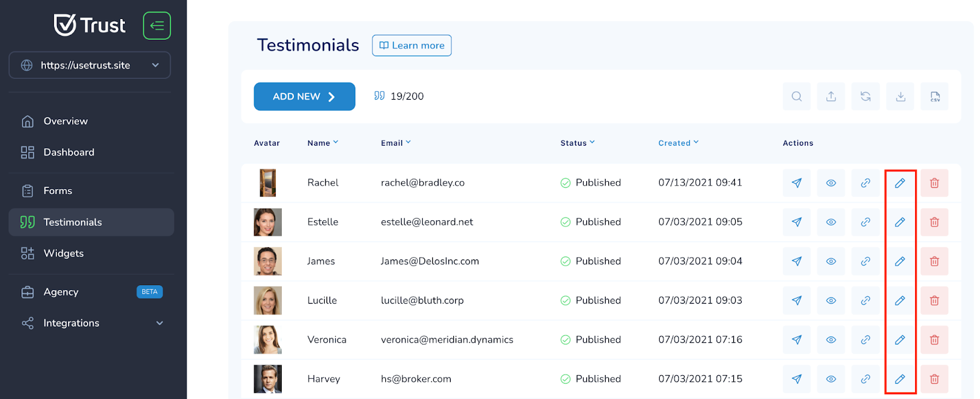Image resolution: width=980 pixels, height=399 pixels.
Task: Edit Veronica's testimonial
Action: pos(900,340)
